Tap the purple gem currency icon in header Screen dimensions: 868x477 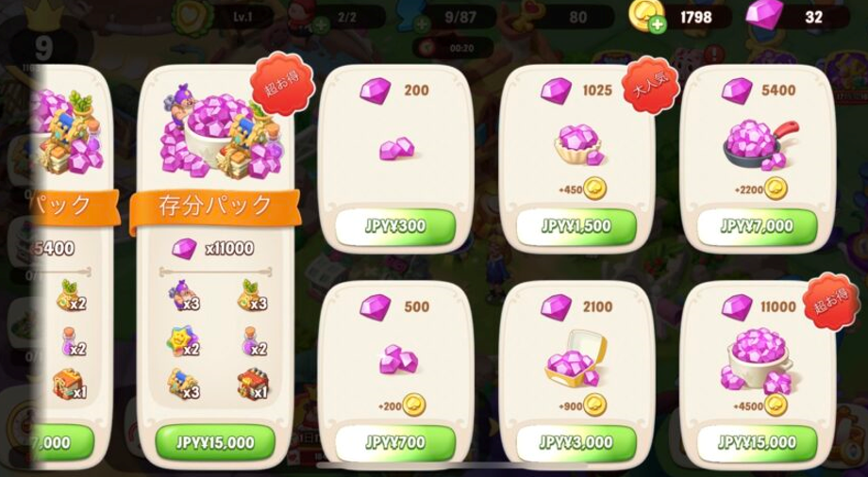tap(764, 14)
